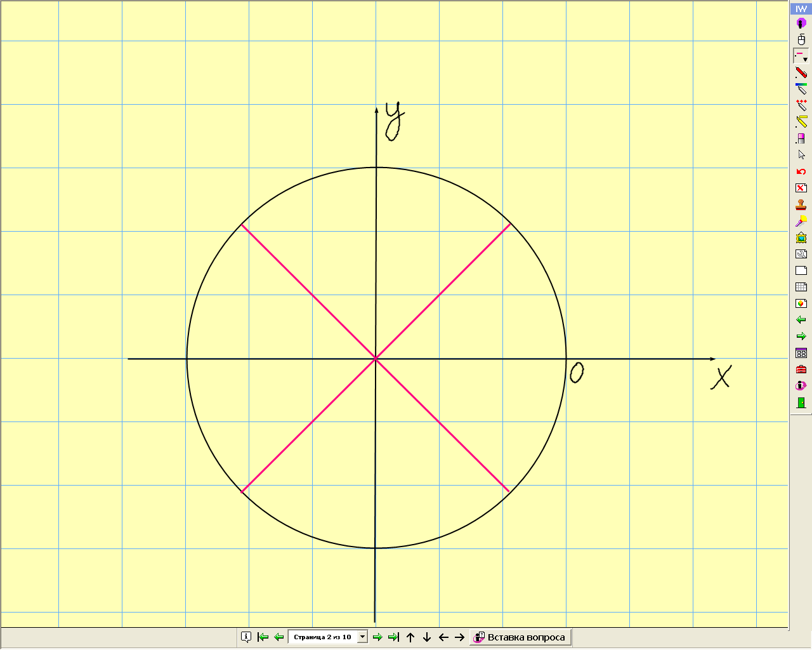Go to previous page on bottom bar
The height and width of the screenshot is (650, 812).
(x=278, y=637)
